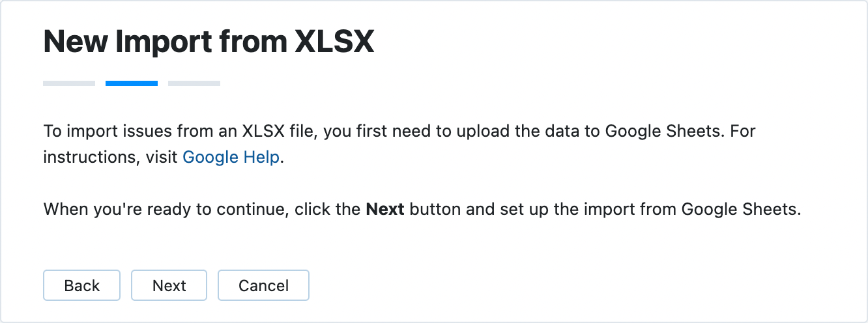Open the Google Help link
The width and height of the screenshot is (868, 323).
[x=231, y=158]
